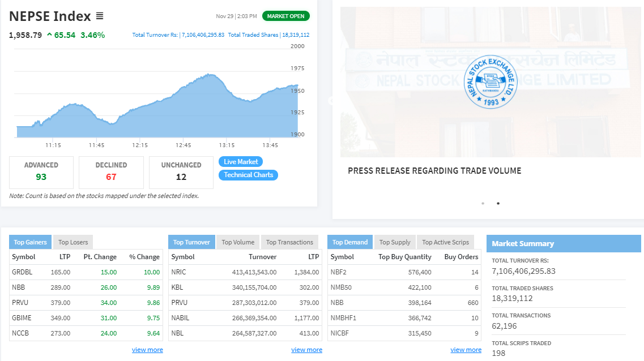644x361 pixels.
Task: Click the Nepal Stock Exchange logo
Action: click(491, 81)
